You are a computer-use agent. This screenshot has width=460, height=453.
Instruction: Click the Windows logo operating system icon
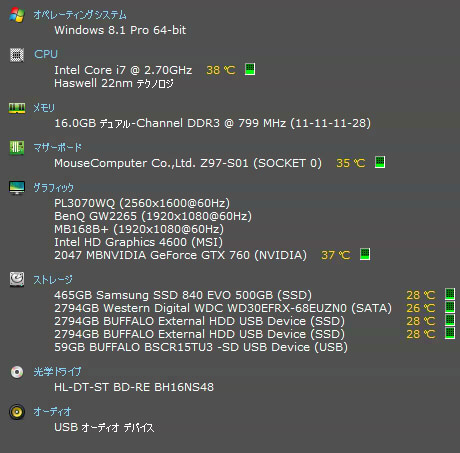click(17, 15)
